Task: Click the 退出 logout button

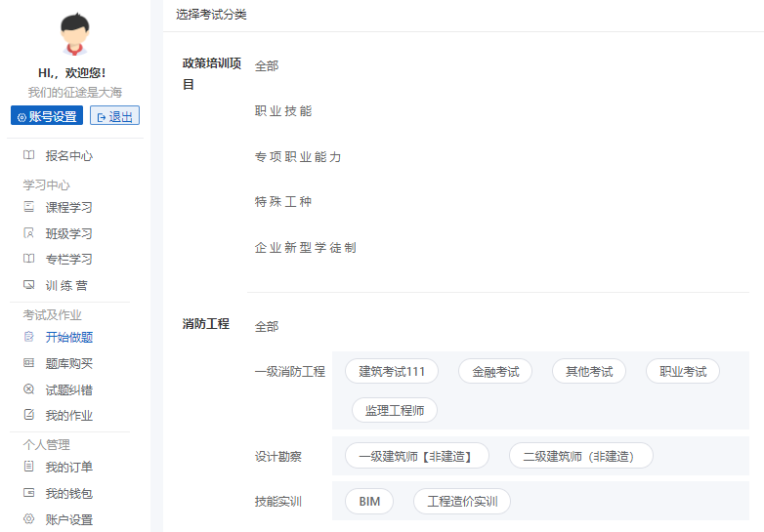Action: pos(114,116)
